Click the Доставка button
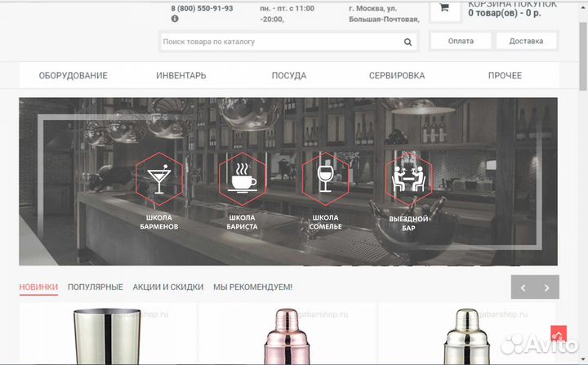 point(526,41)
